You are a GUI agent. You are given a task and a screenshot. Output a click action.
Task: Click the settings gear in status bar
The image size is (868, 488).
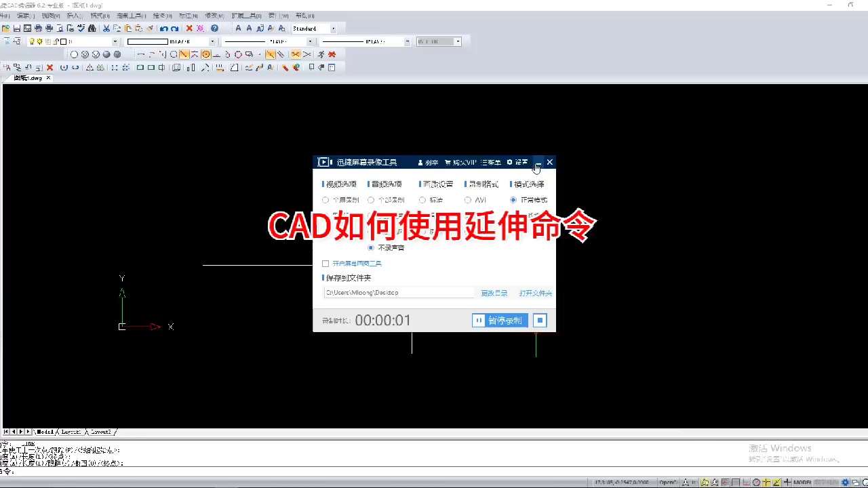(846, 483)
